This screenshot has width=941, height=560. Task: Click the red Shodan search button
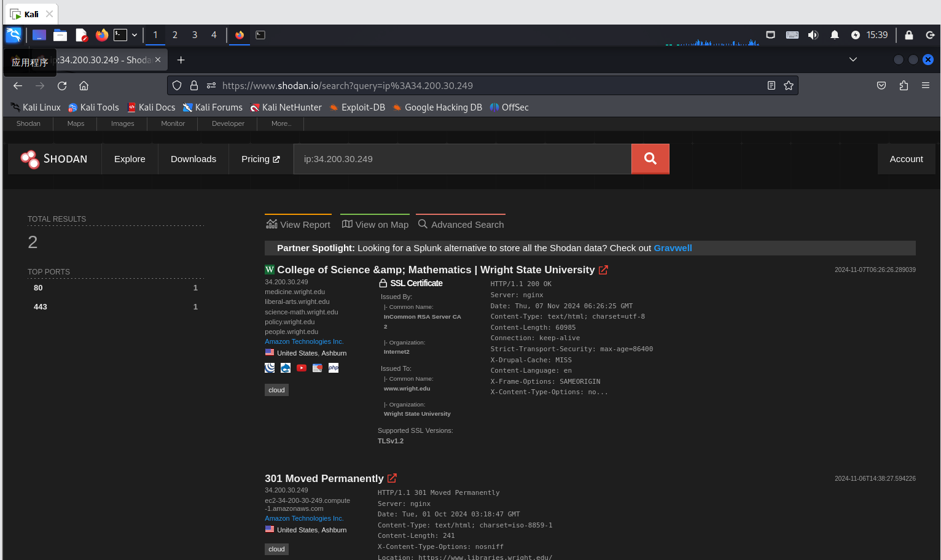click(650, 159)
